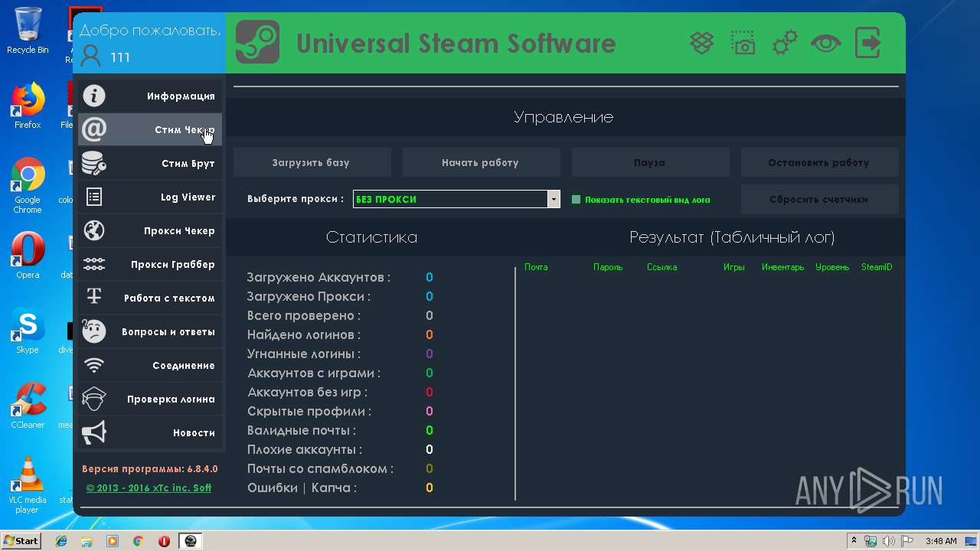Open Работа с текстом
Image resolution: width=980 pixels, height=551 pixels.
150,298
